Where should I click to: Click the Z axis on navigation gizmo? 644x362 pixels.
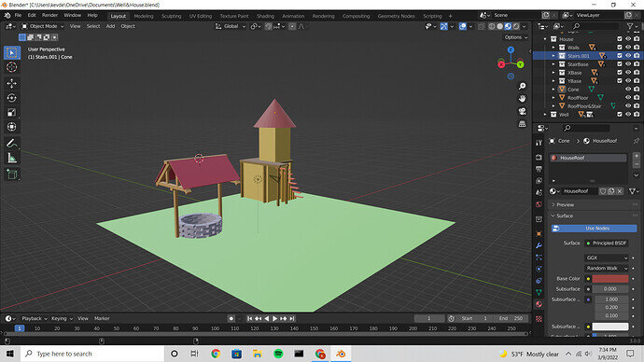(x=511, y=49)
